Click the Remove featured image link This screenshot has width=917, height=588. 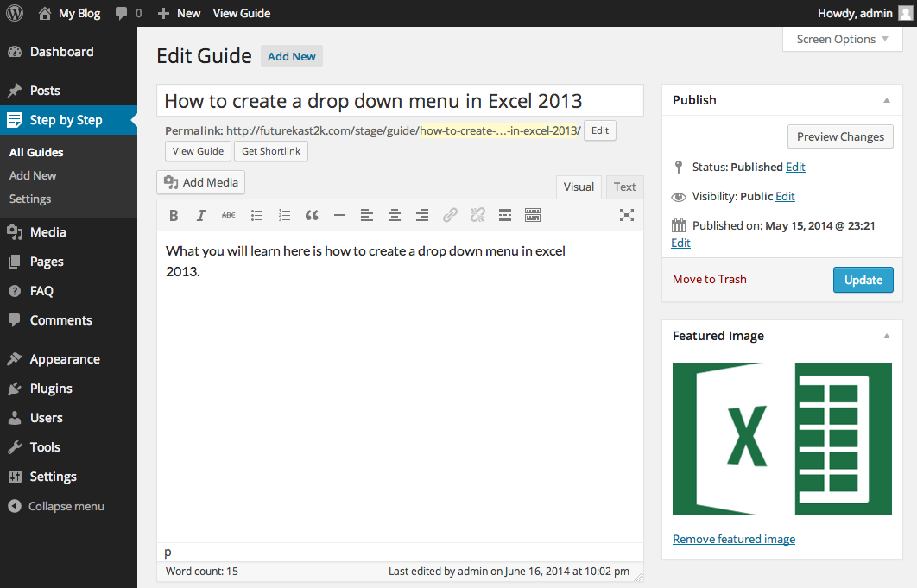(x=734, y=539)
